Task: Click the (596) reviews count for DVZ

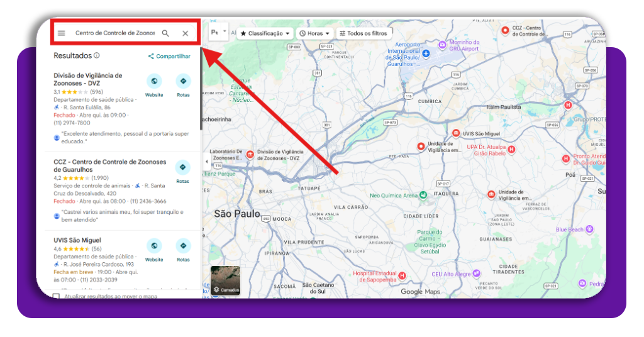Action: click(x=96, y=92)
